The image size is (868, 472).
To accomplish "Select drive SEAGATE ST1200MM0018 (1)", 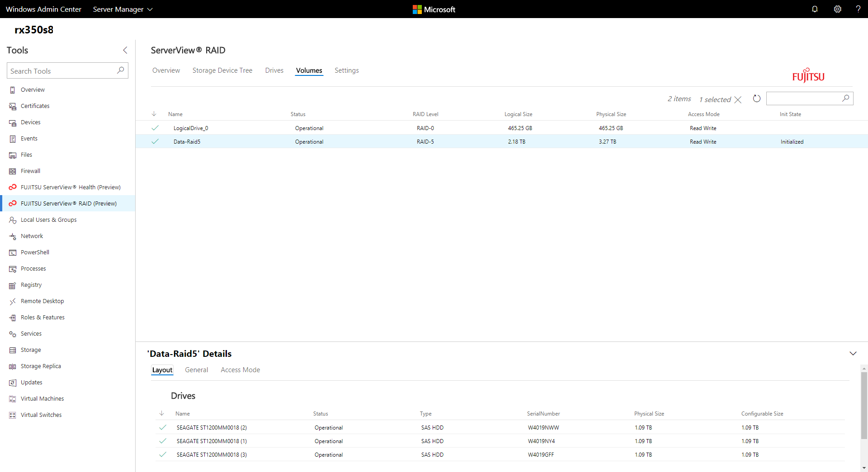I will (500, 441).
